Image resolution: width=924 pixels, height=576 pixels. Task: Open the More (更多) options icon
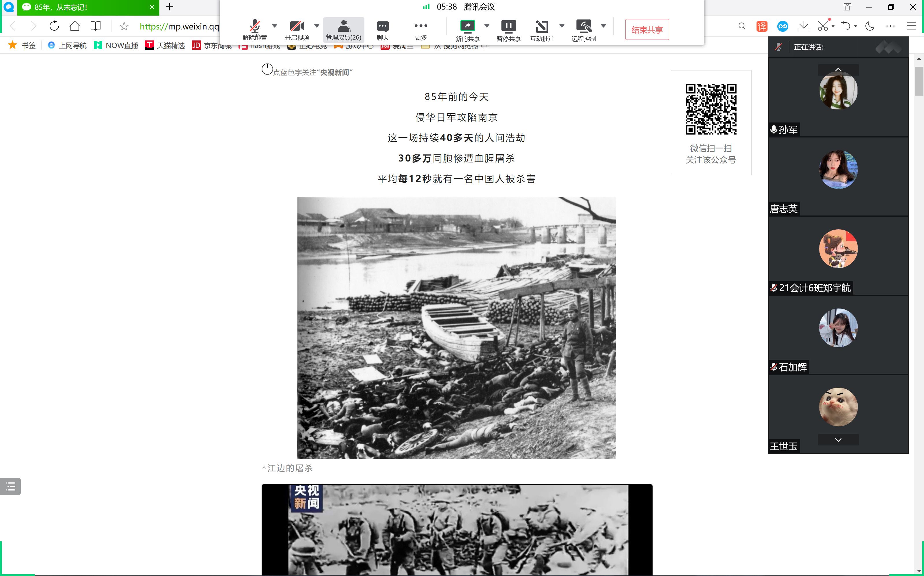point(420,26)
